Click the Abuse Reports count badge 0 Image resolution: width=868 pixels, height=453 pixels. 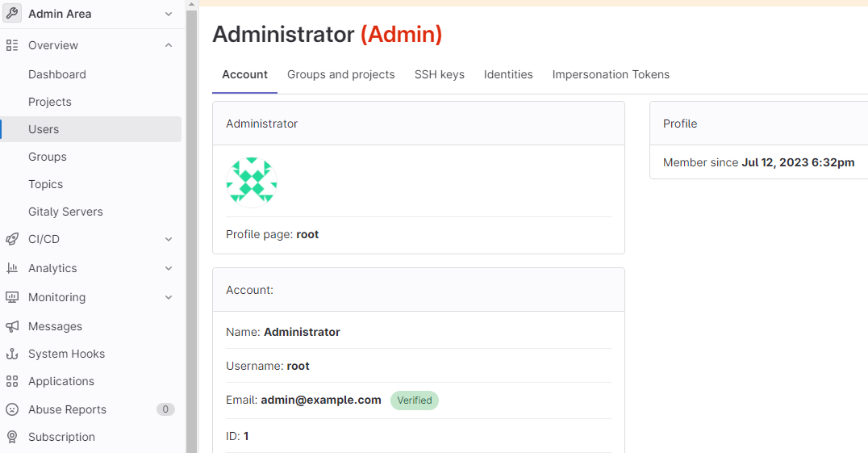click(x=165, y=409)
